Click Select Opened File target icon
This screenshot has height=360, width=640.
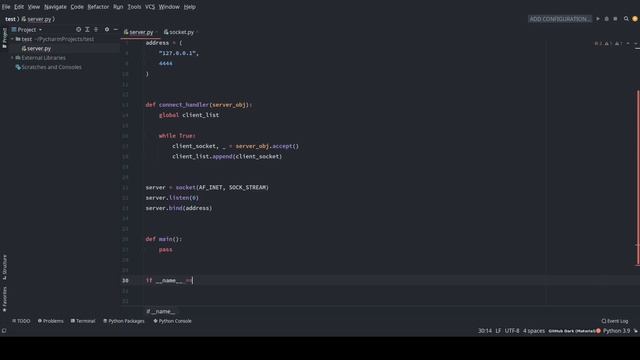[x=78, y=29]
